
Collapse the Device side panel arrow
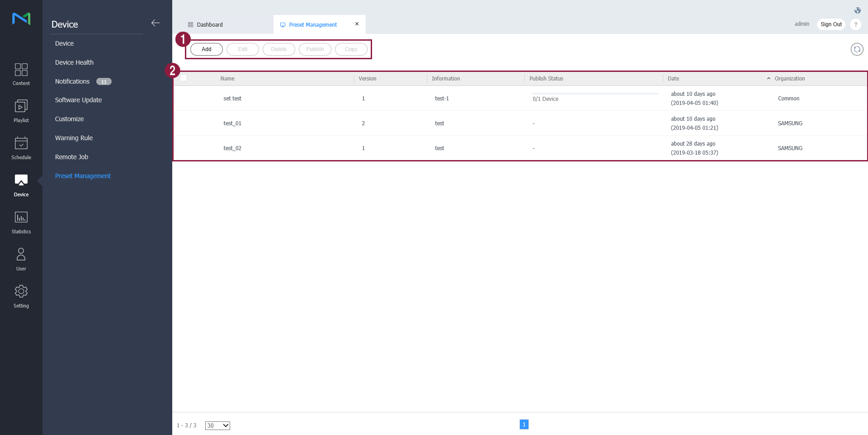pos(156,23)
